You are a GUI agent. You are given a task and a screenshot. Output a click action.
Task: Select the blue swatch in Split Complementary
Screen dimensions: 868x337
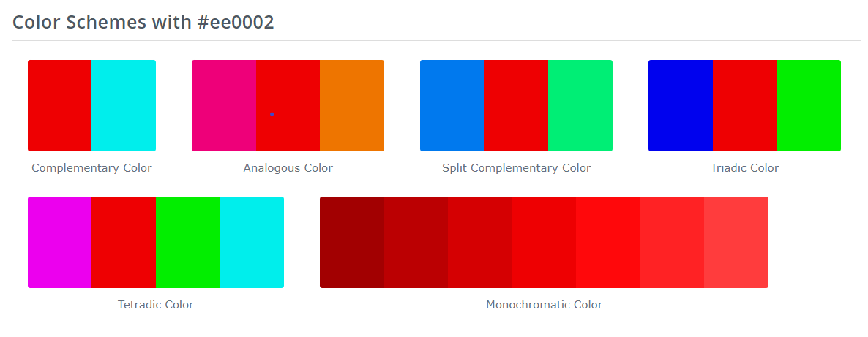pyautogui.click(x=452, y=106)
